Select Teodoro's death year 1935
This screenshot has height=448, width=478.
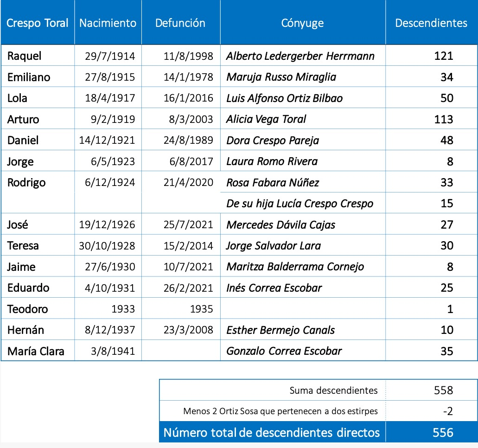tap(201, 309)
